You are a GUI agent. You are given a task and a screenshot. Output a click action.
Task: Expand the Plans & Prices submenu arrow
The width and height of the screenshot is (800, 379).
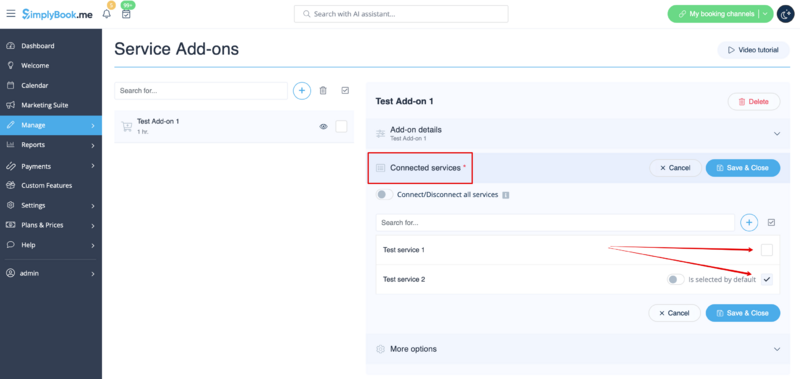click(93, 225)
